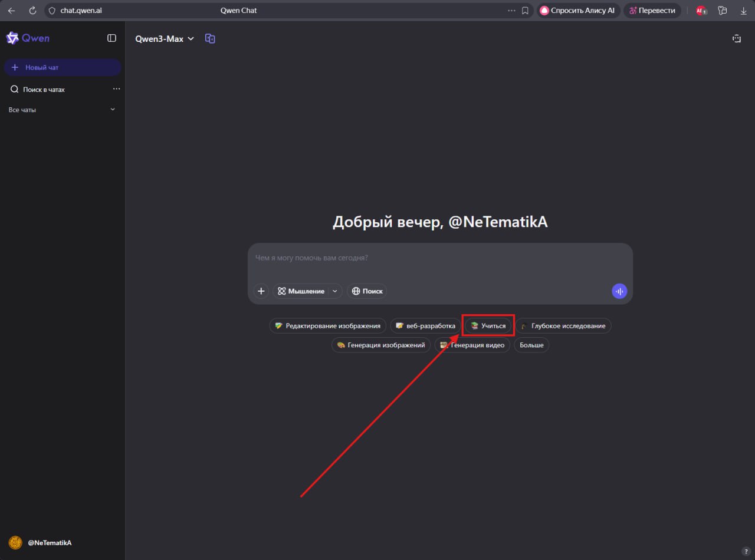Click the Qwen logo in sidebar

tap(28, 38)
